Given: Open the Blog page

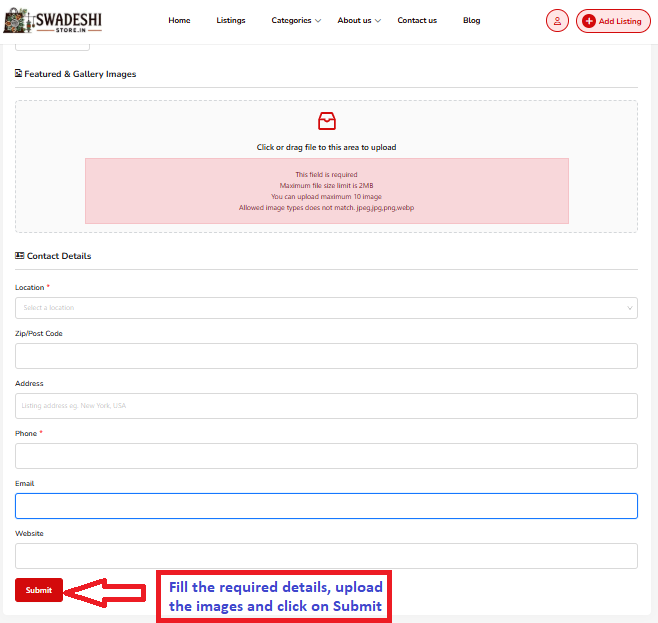Looking at the screenshot, I should point(471,21).
